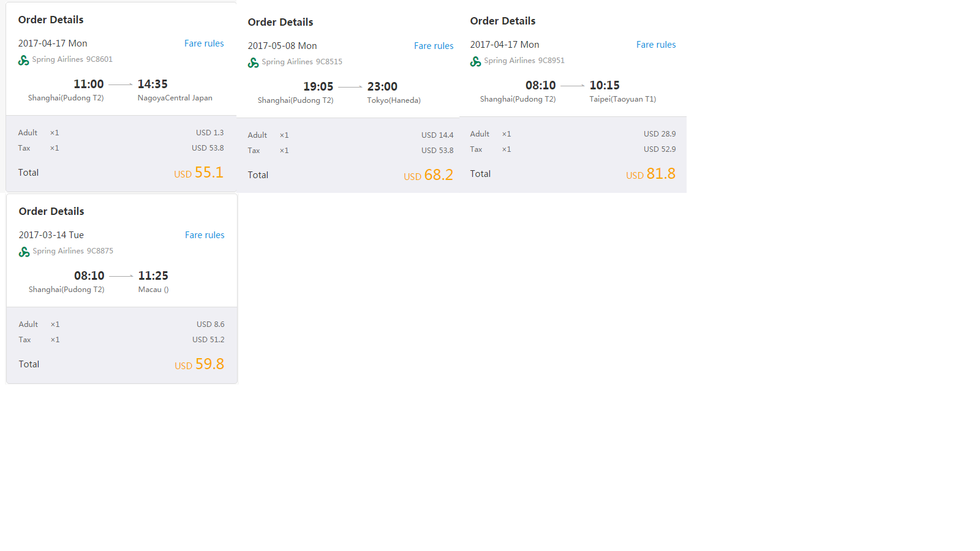Click adult fare USD 28.9
Screen dimensions: 980x551
660,134
